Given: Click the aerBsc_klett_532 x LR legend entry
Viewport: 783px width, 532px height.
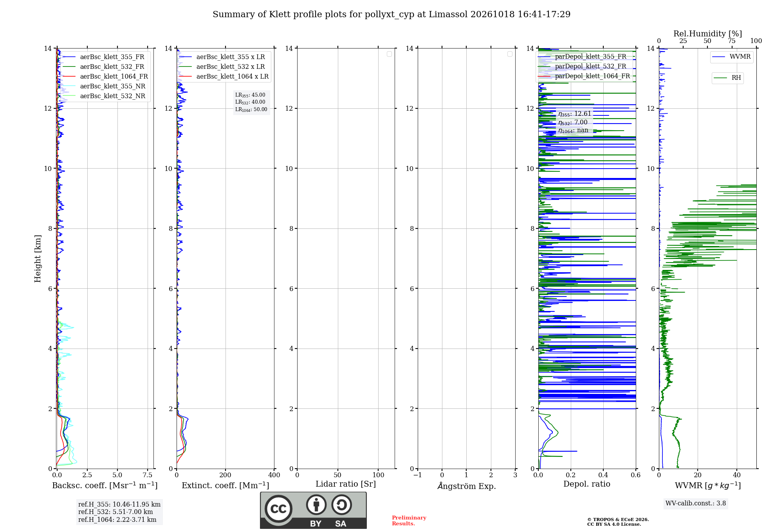Looking at the screenshot, I should (x=222, y=67).
